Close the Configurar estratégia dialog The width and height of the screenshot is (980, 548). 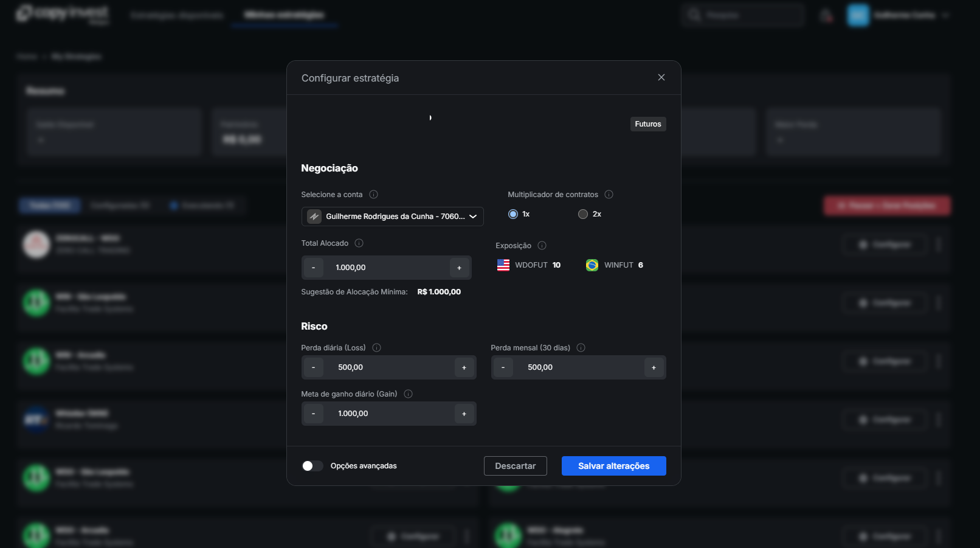pos(661,77)
